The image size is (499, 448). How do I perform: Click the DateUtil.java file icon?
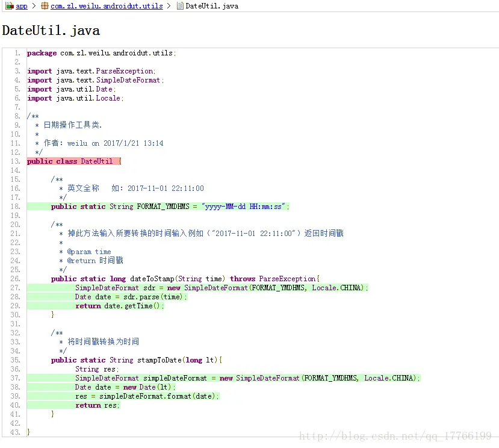pyautogui.click(x=180, y=5)
